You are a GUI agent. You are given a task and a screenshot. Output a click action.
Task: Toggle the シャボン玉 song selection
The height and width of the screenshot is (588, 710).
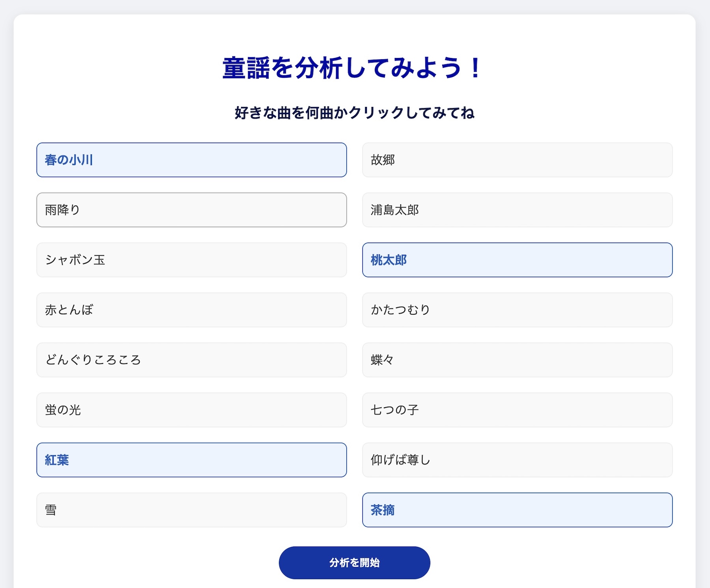[191, 260]
